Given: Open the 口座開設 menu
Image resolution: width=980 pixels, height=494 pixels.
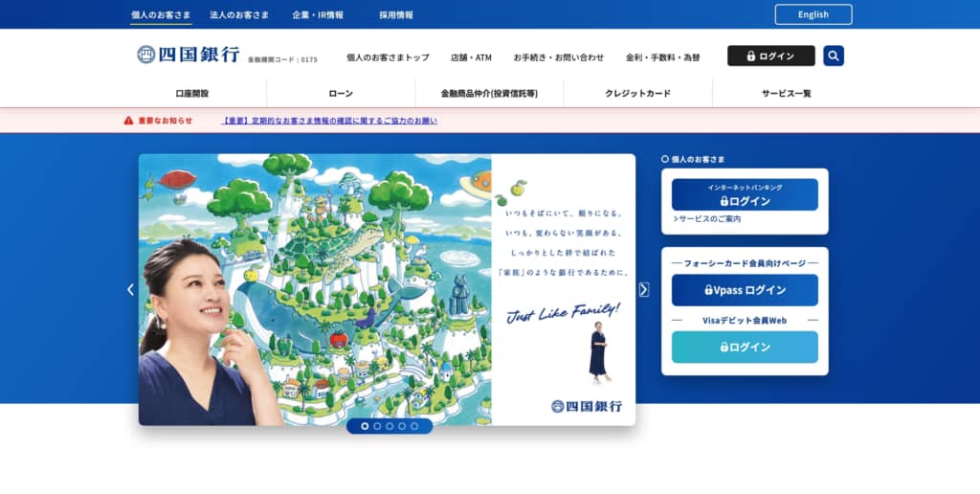Looking at the screenshot, I should (x=191, y=93).
